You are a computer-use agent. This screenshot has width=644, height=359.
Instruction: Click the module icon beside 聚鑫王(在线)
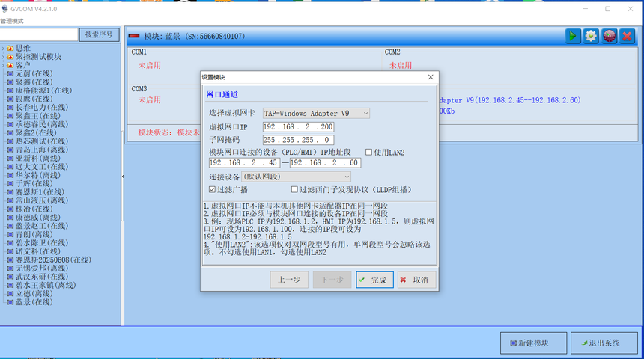click(10, 116)
